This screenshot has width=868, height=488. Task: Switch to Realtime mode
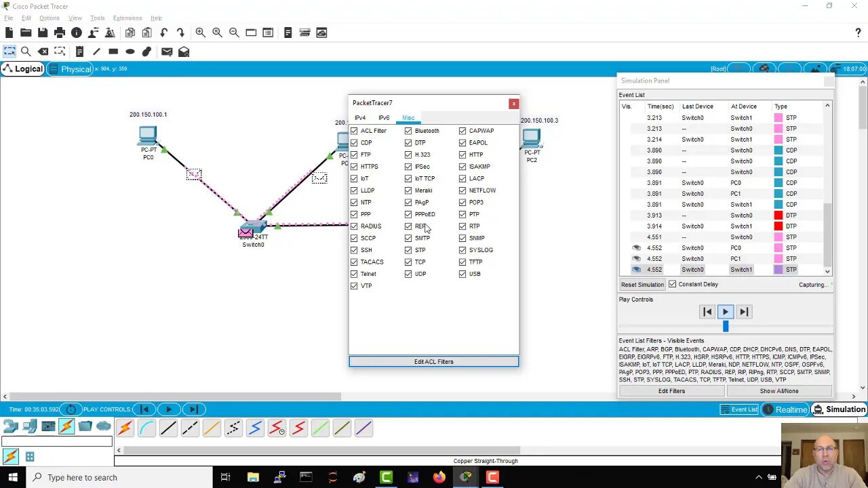click(x=785, y=409)
